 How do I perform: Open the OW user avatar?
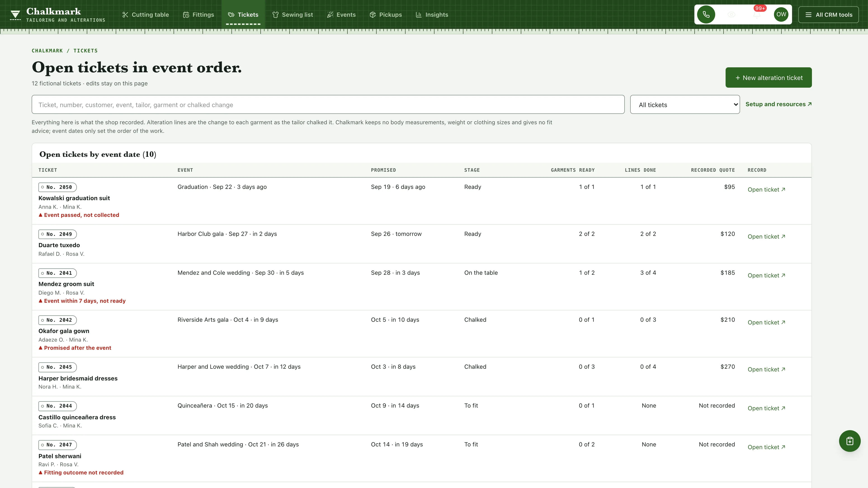781,14
